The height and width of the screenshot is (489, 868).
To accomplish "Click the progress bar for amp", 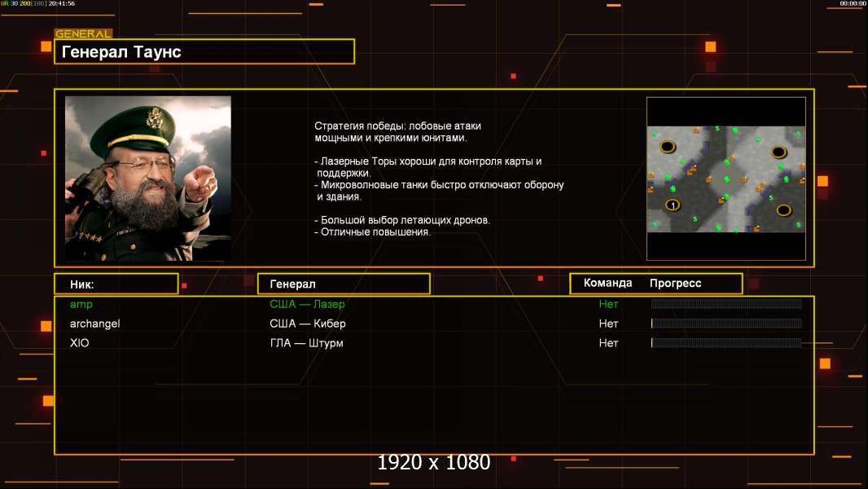I will tap(726, 303).
